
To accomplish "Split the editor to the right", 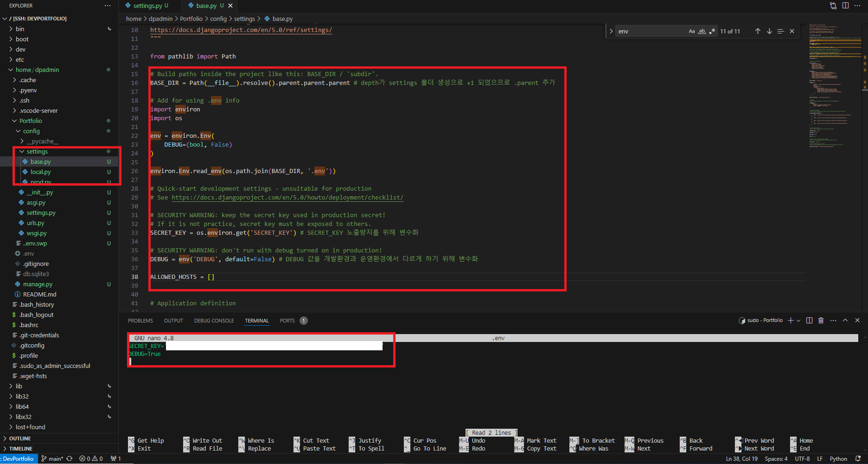I will pyautogui.click(x=845, y=6).
